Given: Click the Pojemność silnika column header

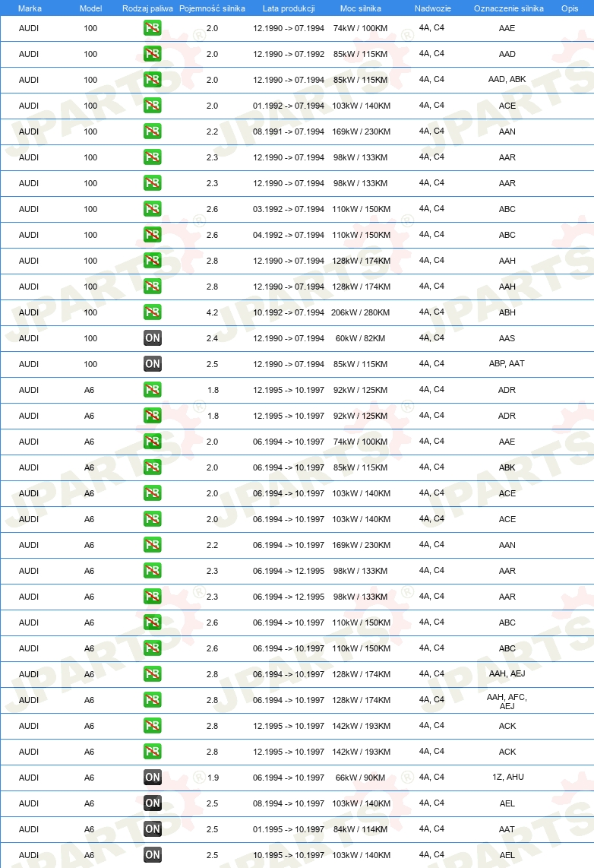Looking at the screenshot, I should [213, 8].
